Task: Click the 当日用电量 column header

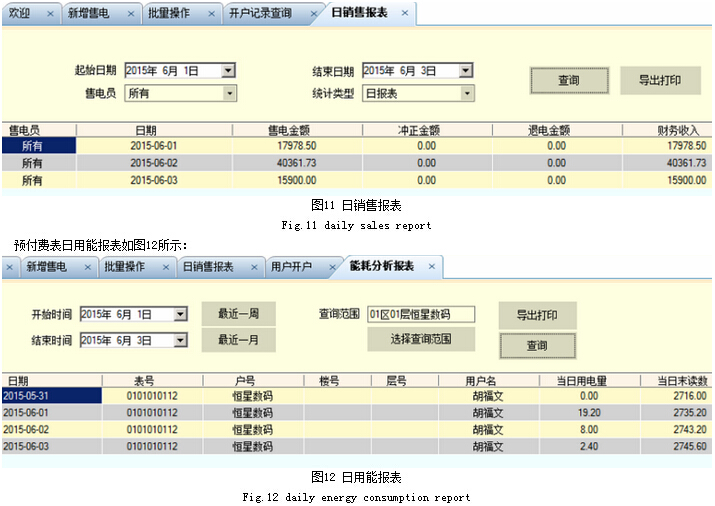Action: click(x=582, y=381)
